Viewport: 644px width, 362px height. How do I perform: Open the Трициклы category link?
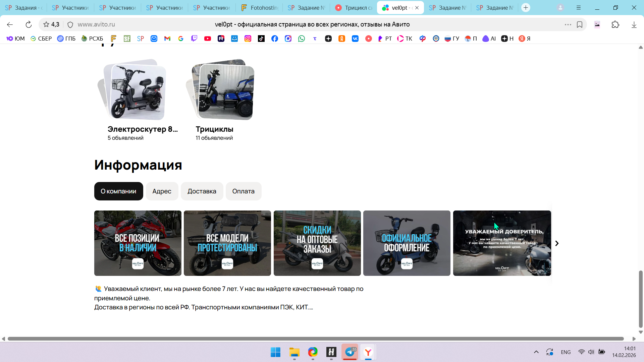coord(214,129)
